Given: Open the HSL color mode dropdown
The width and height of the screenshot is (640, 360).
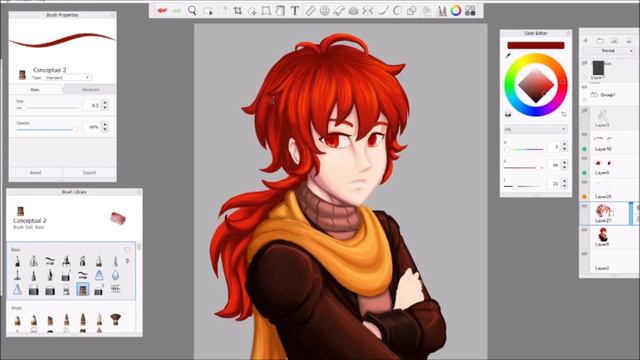Looking at the screenshot, I should tap(536, 129).
